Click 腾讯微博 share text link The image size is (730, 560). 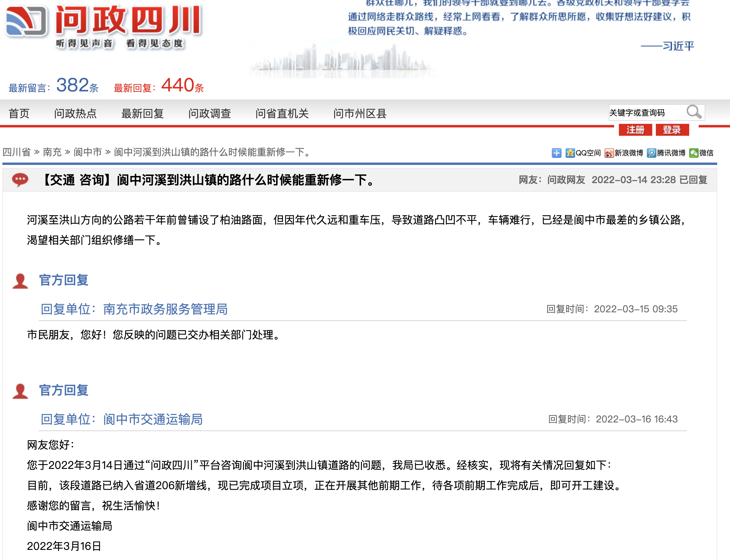pyautogui.click(x=671, y=153)
